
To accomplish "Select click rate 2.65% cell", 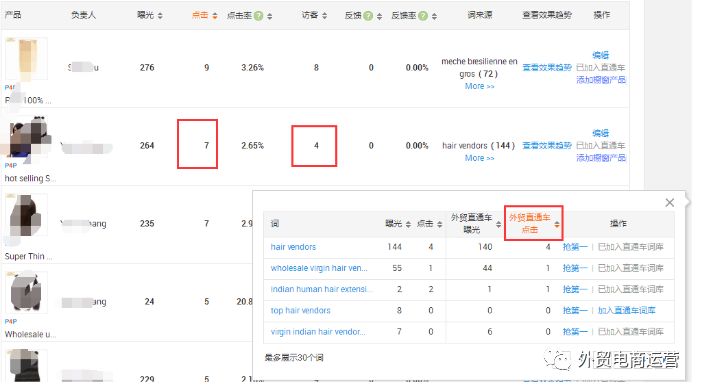I will (253, 146).
